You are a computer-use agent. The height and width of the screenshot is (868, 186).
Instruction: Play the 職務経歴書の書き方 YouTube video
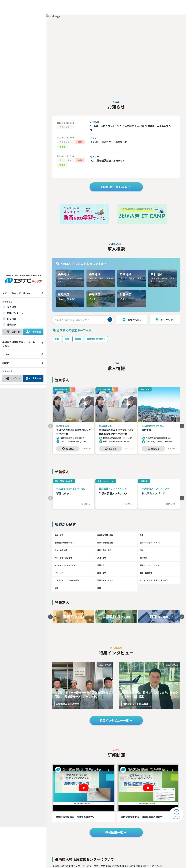(148, 788)
